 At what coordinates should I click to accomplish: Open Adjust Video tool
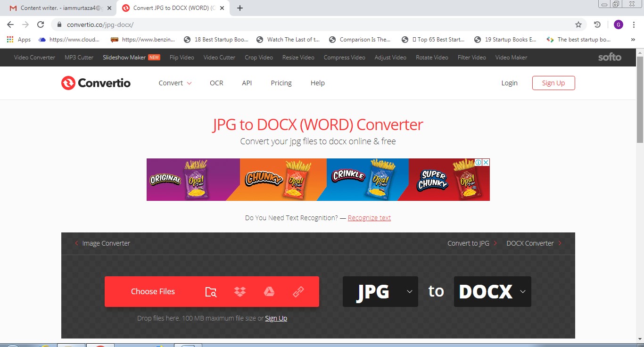pyautogui.click(x=390, y=58)
